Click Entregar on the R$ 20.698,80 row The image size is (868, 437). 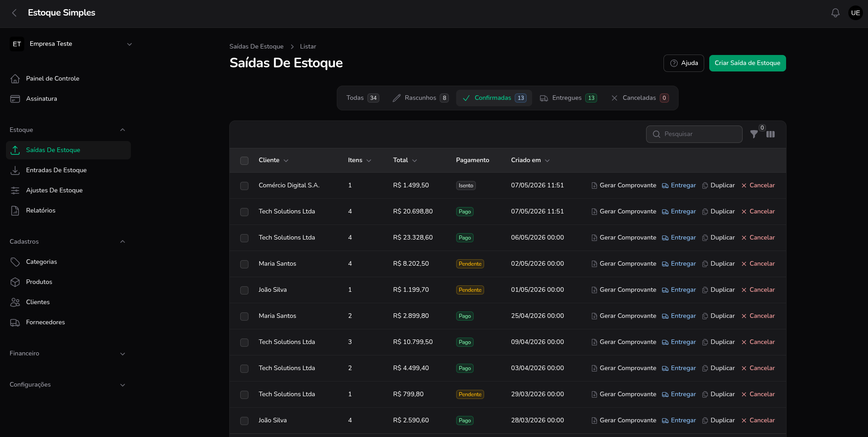(x=679, y=212)
